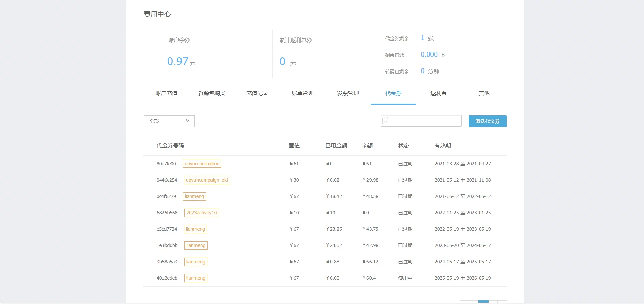This screenshot has width=644, height=304.
Task: Select the active 代金券 tab
Action: 393,93
